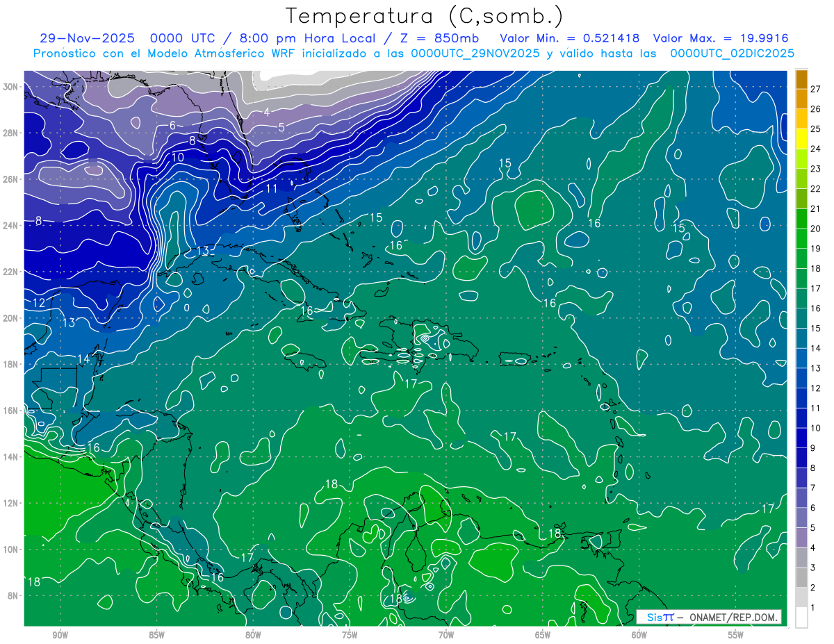The height and width of the screenshot is (644, 834).
Task: Click the contour label '12' on the map
Action: [x=39, y=303]
